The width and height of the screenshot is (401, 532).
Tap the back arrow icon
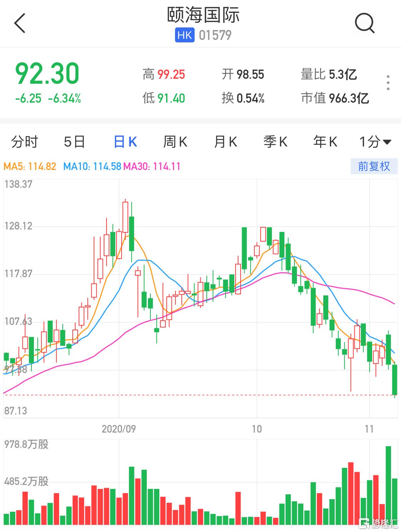[x=20, y=24]
